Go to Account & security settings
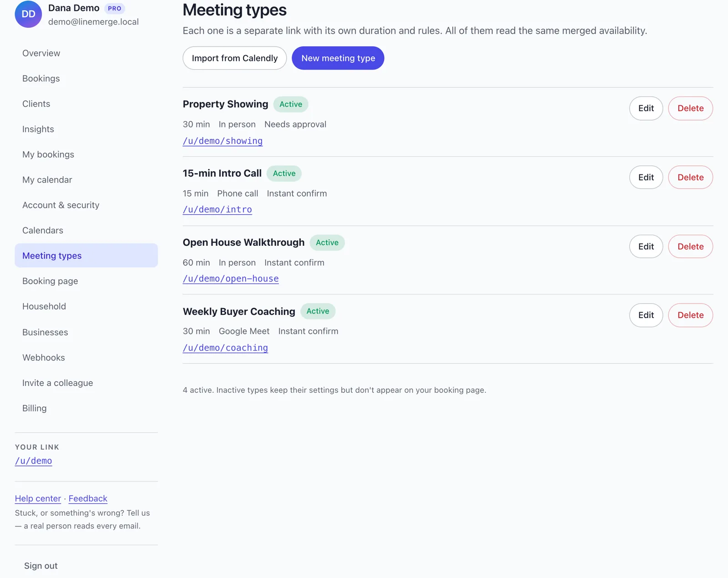The image size is (728, 578). point(86,205)
